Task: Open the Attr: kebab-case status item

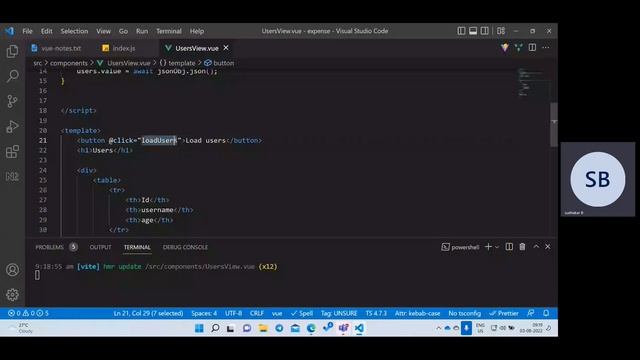Action: click(x=417, y=313)
